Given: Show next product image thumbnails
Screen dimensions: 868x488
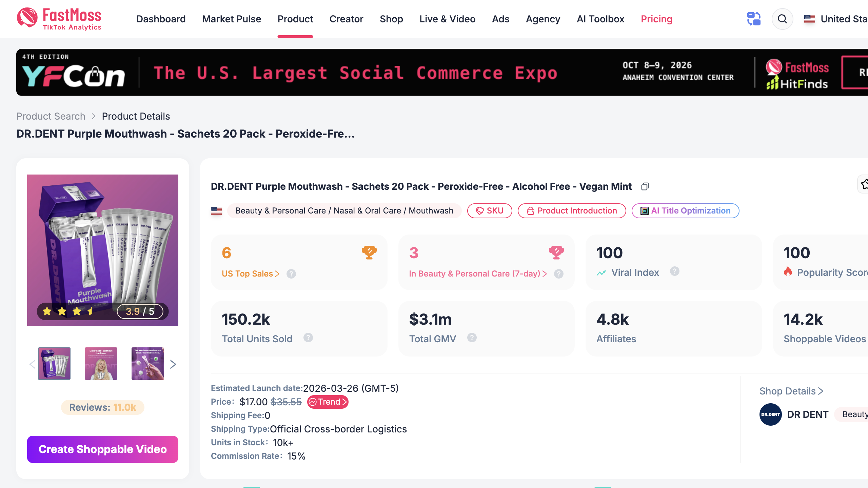Looking at the screenshot, I should point(173,364).
